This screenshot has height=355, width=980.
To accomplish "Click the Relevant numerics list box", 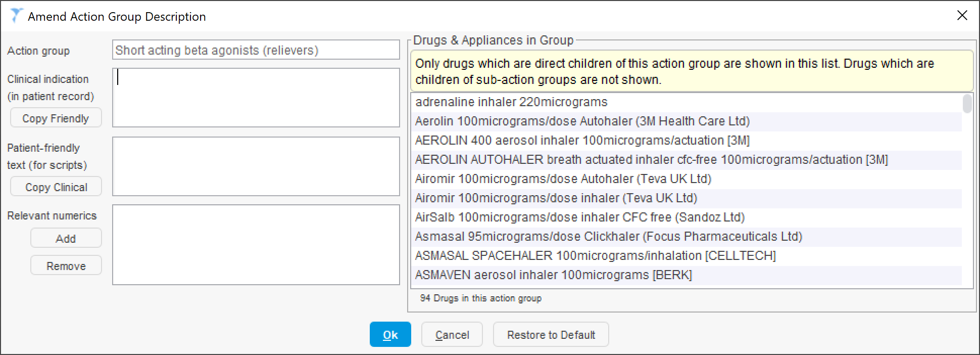I will [x=256, y=245].
